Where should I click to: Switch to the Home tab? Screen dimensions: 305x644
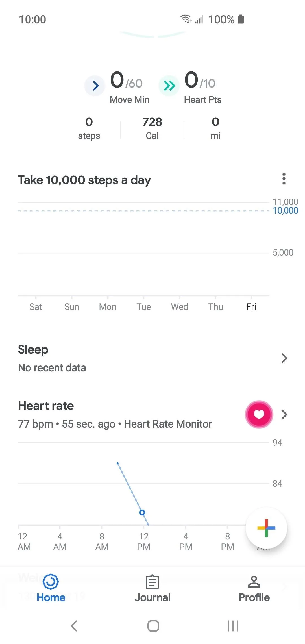click(51, 588)
